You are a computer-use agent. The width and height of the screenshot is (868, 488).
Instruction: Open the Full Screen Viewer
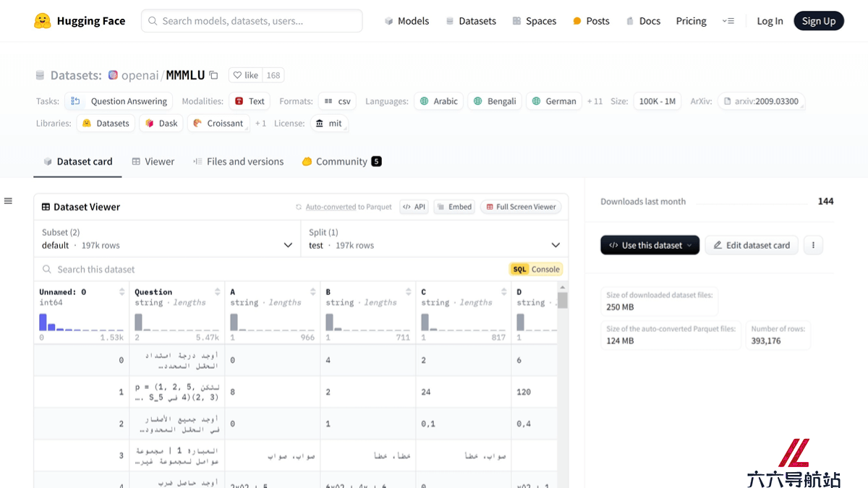[521, 207]
